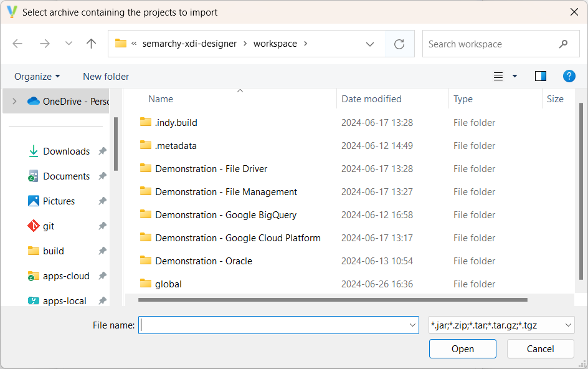Click the Open button

click(x=462, y=348)
